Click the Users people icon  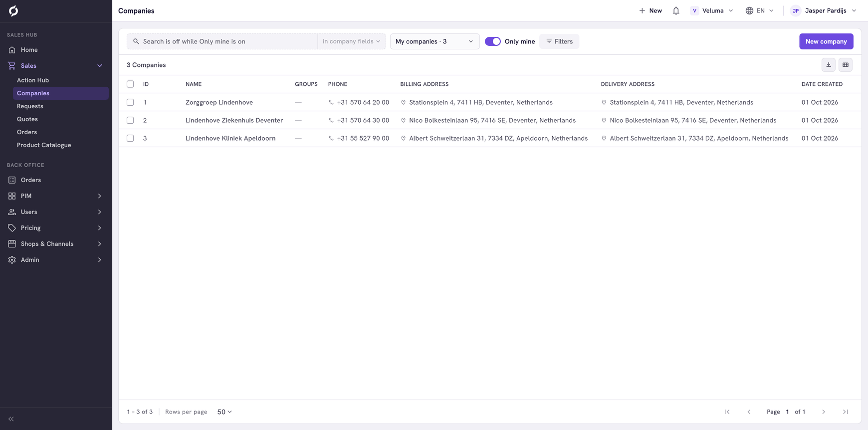(x=12, y=212)
